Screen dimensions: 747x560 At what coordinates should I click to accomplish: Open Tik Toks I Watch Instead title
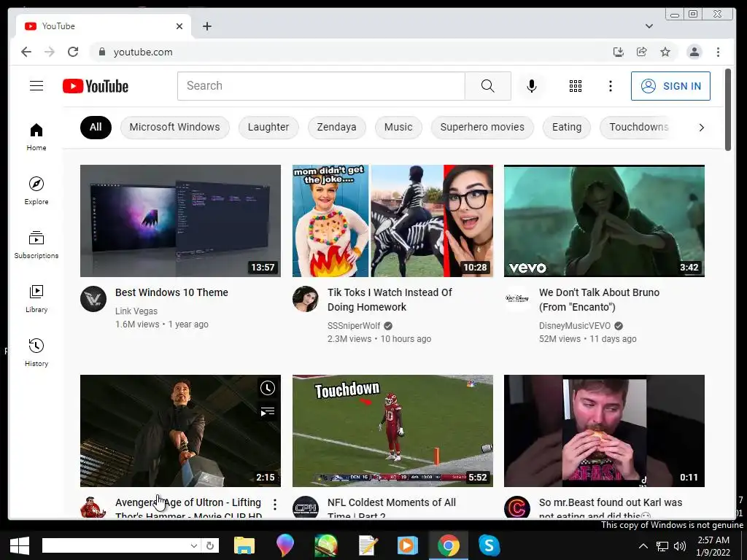(390, 300)
